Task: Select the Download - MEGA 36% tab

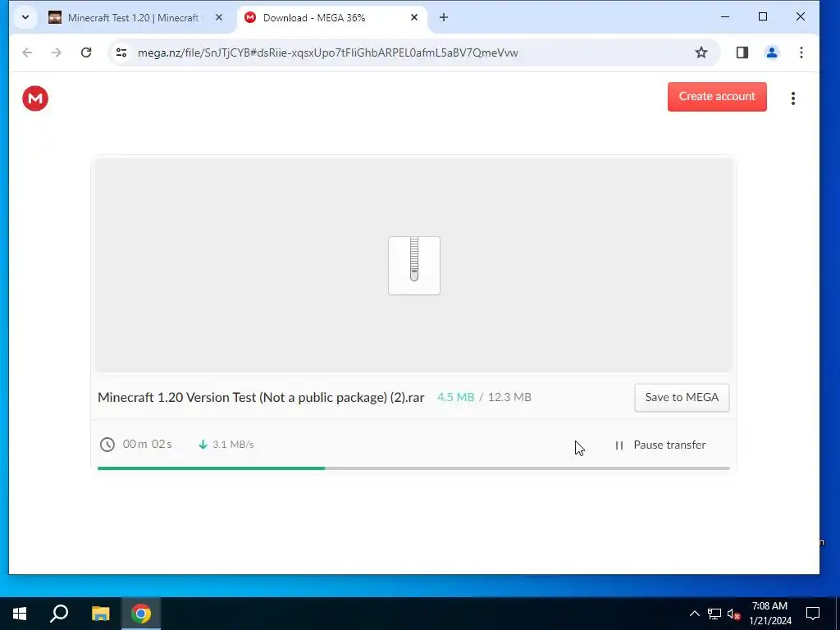Action: point(332,18)
